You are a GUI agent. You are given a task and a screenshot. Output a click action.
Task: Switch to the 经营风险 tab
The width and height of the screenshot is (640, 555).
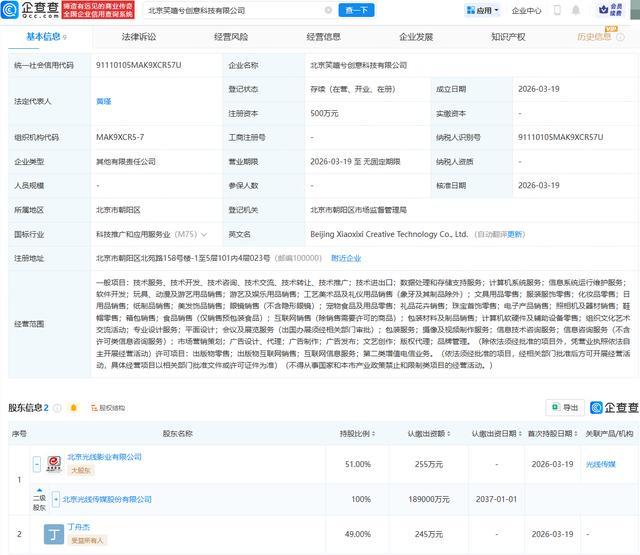click(x=231, y=37)
